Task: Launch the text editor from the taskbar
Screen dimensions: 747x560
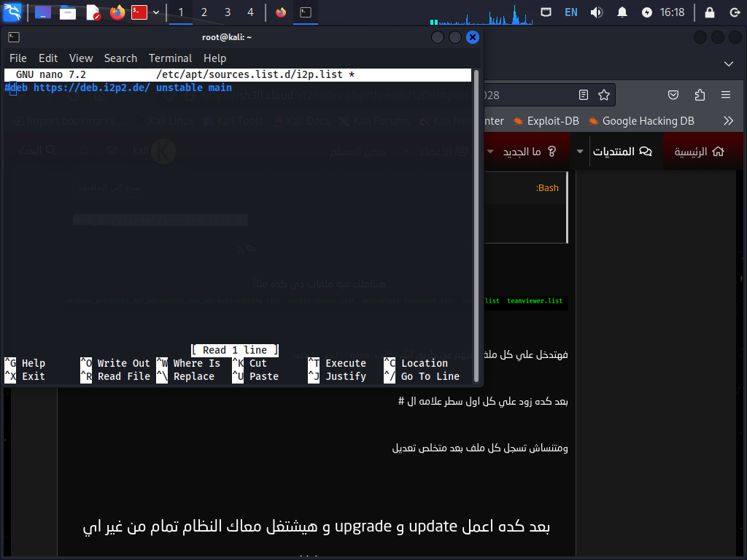Action: tap(93, 12)
